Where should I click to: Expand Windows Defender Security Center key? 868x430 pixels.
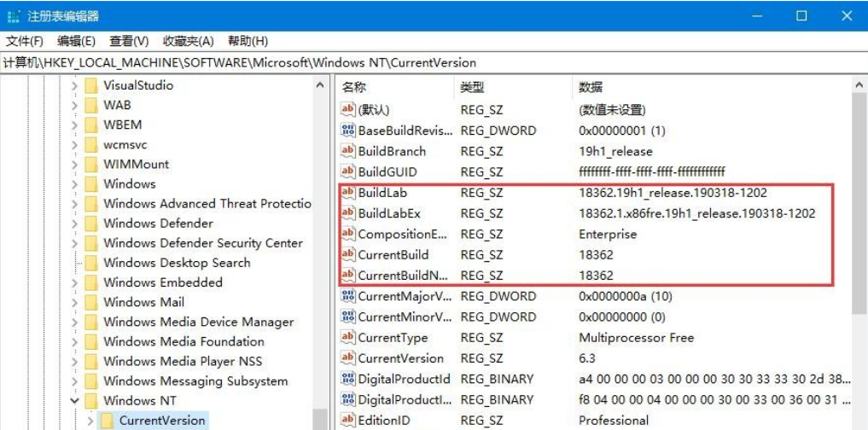click(75, 243)
